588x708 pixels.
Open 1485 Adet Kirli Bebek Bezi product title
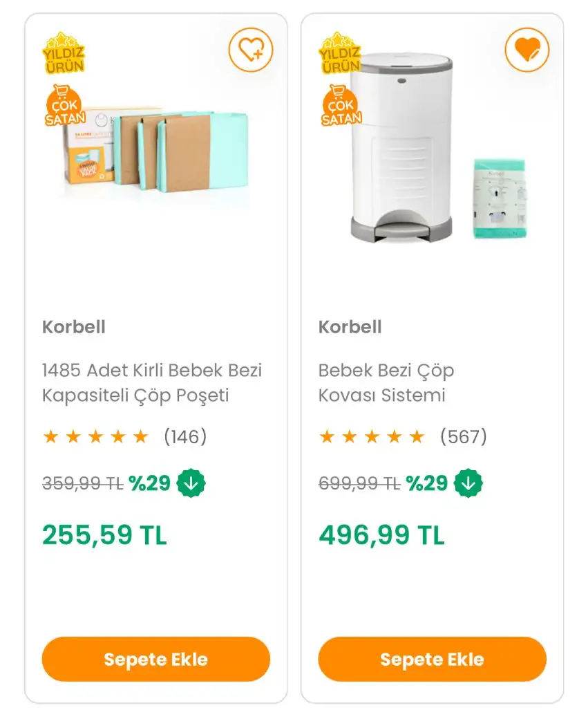[152, 382]
